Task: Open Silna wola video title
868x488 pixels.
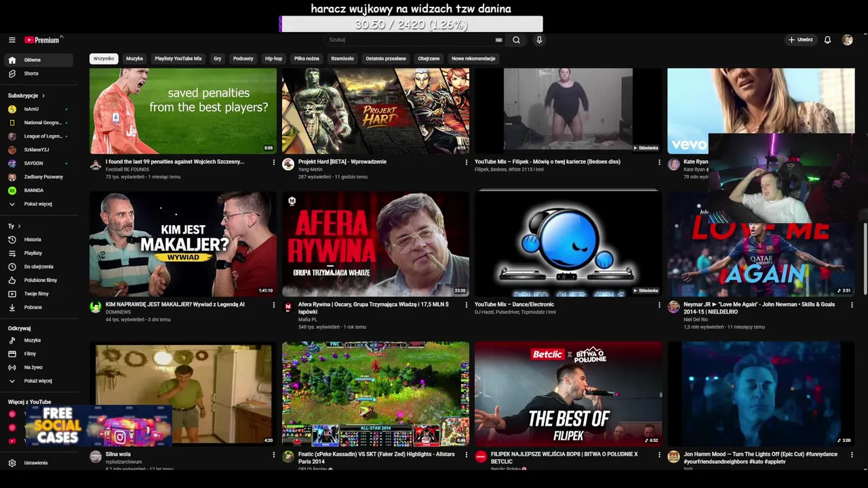Action: (x=118, y=454)
